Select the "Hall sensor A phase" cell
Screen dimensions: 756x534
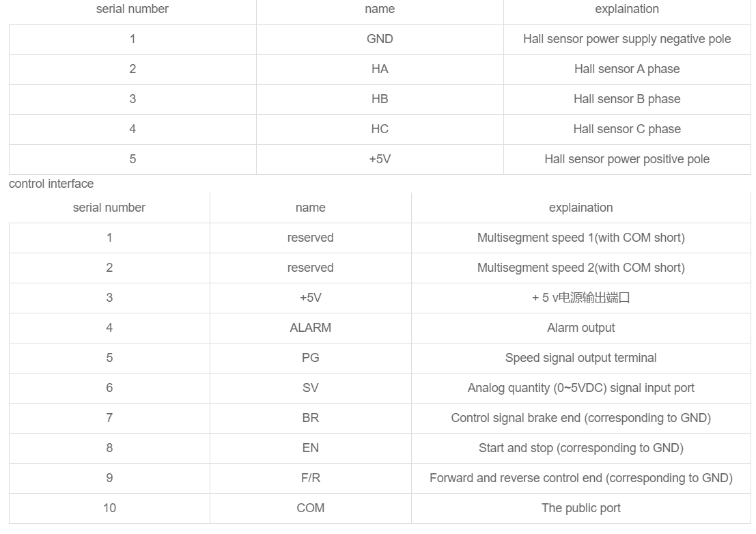(x=627, y=69)
